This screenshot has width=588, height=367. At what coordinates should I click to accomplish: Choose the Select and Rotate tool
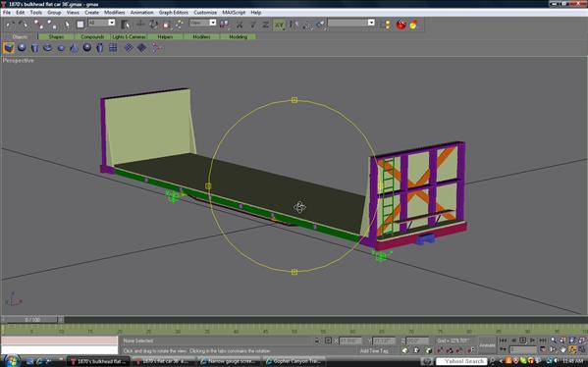(153, 25)
